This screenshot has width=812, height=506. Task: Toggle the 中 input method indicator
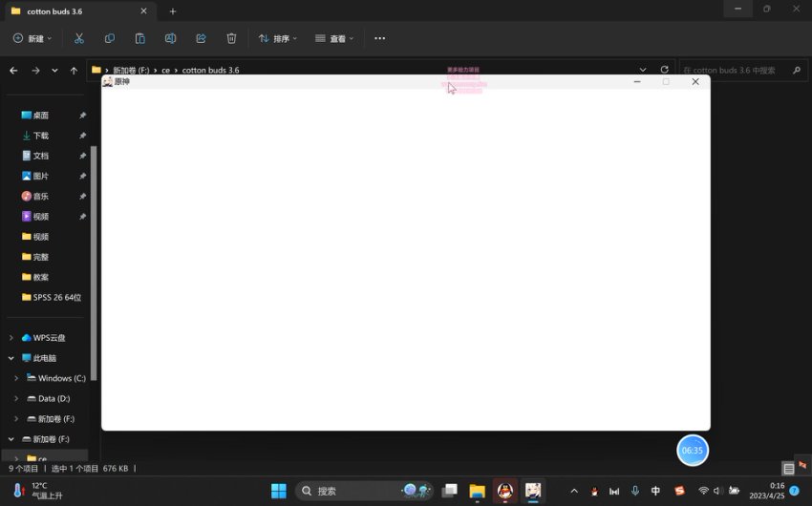(x=655, y=491)
